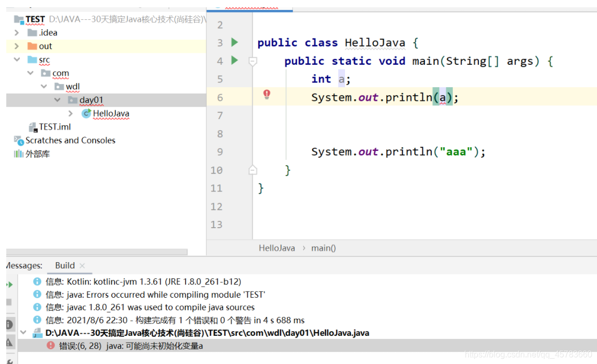
Task: Select the HelloJava.java path row
Action: [x=207, y=333]
